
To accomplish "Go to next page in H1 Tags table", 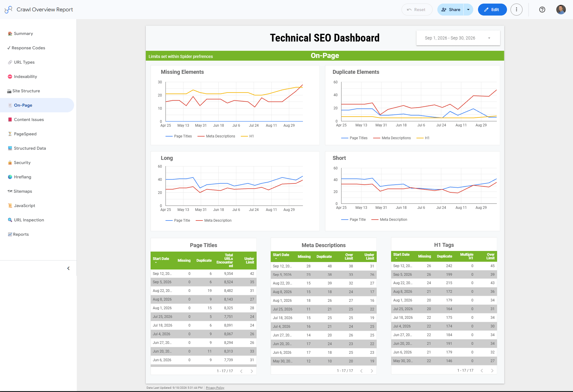I will pos(492,370).
